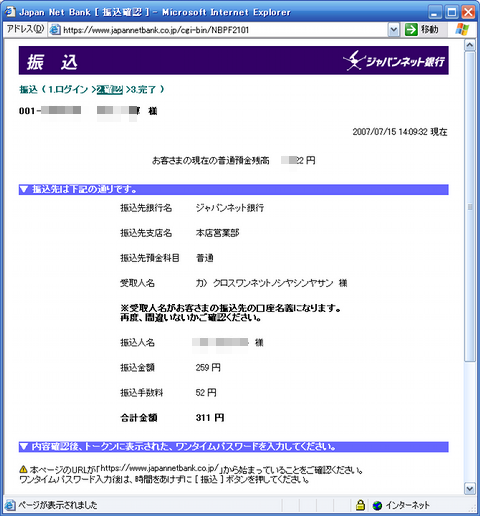Click the triangle beside 内容確認後 header
The width and height of the screenshot is (481, 517).
click(23, 446)
